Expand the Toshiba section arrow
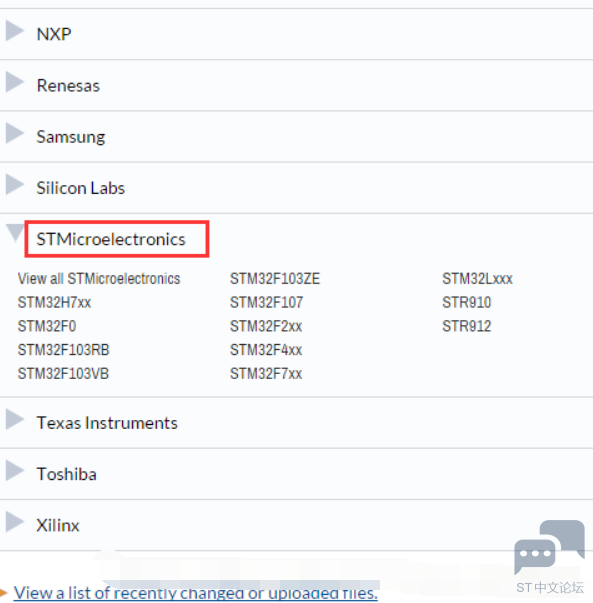 tap(15, 471)
